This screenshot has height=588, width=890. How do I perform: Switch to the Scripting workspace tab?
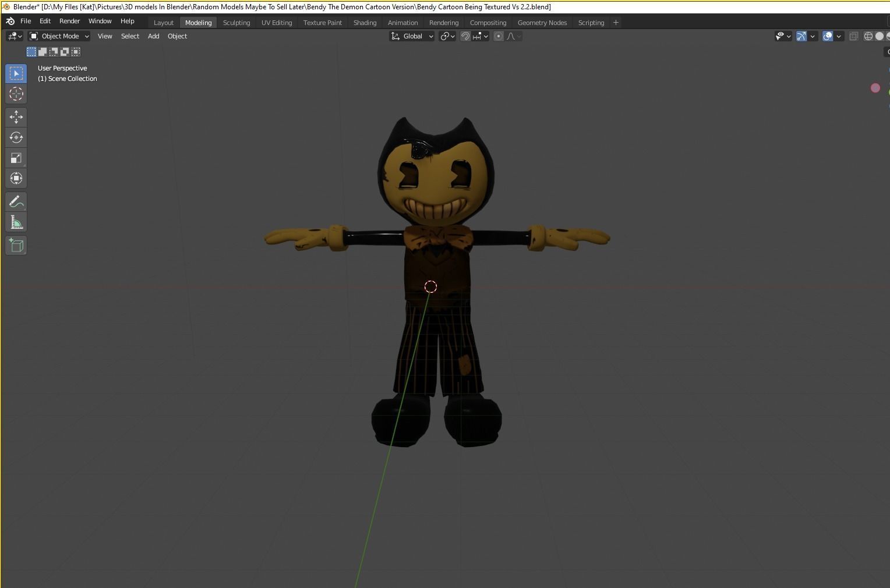point(591,22)
